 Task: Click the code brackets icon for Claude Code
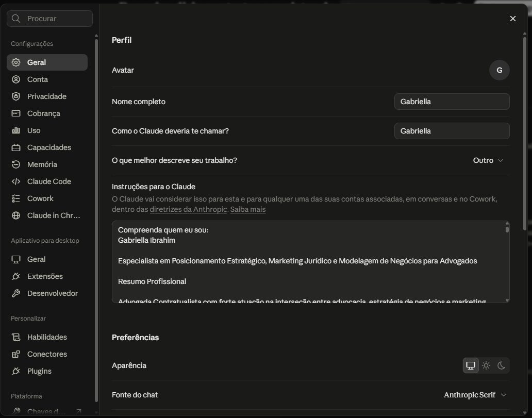click(x=16, y=181)
